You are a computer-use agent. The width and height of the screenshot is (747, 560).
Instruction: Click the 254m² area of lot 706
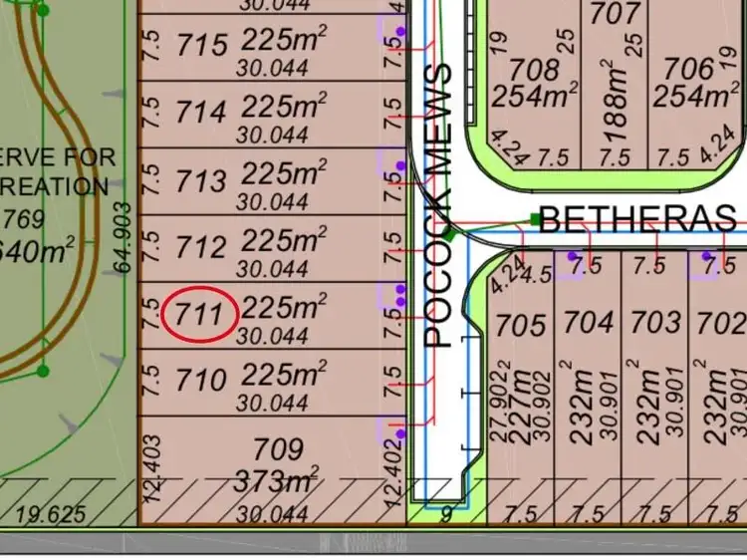click(x=695, y=96)
